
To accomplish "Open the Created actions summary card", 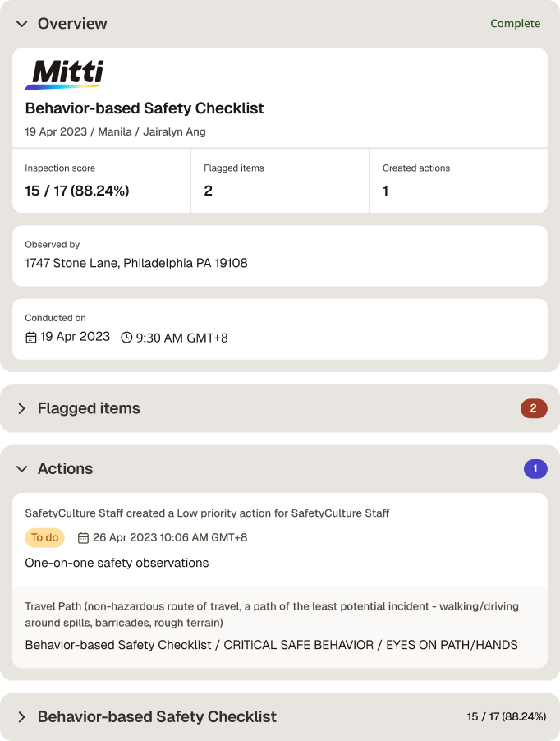I will click(x=459, y=181).
